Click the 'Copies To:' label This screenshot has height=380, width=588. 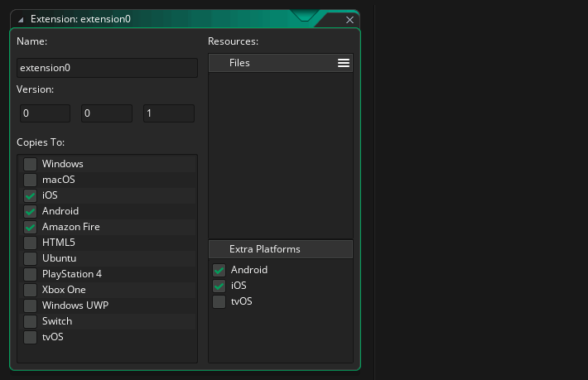(41, 142)
